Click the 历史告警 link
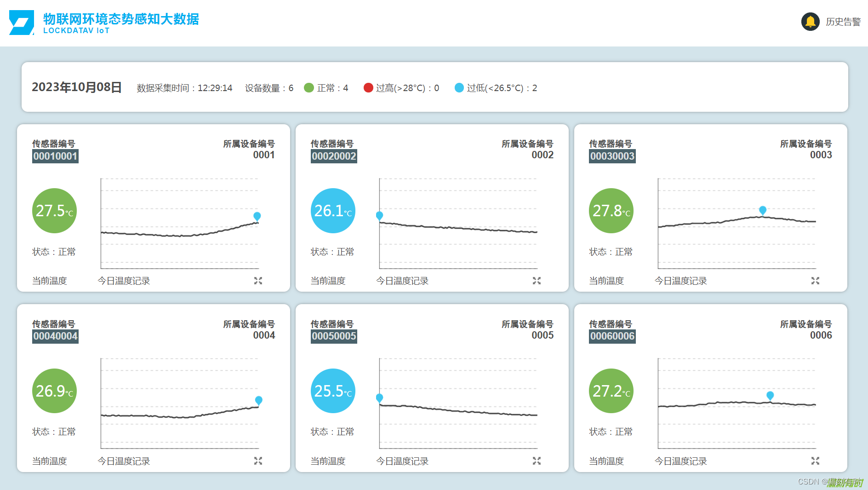868x490 pixels. pos(843,22)
